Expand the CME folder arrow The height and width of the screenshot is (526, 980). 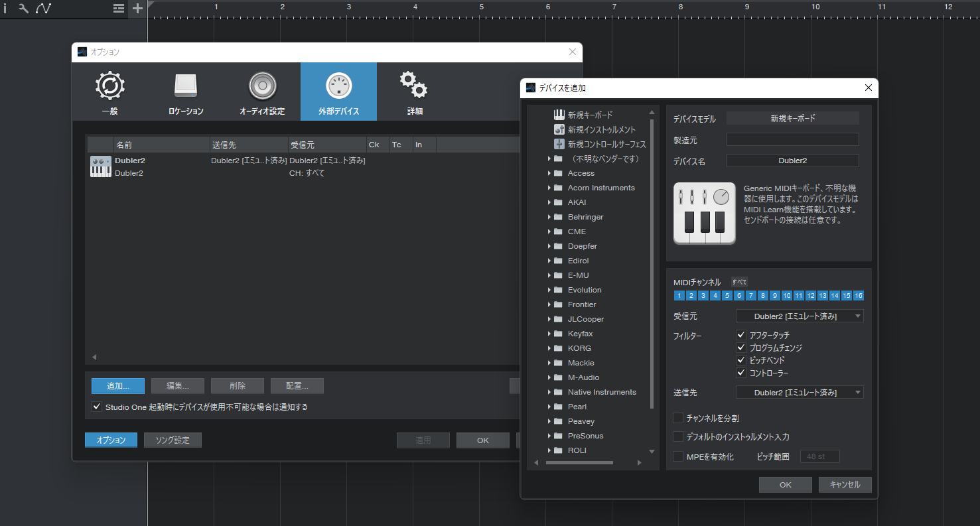[x=549, y=231]
